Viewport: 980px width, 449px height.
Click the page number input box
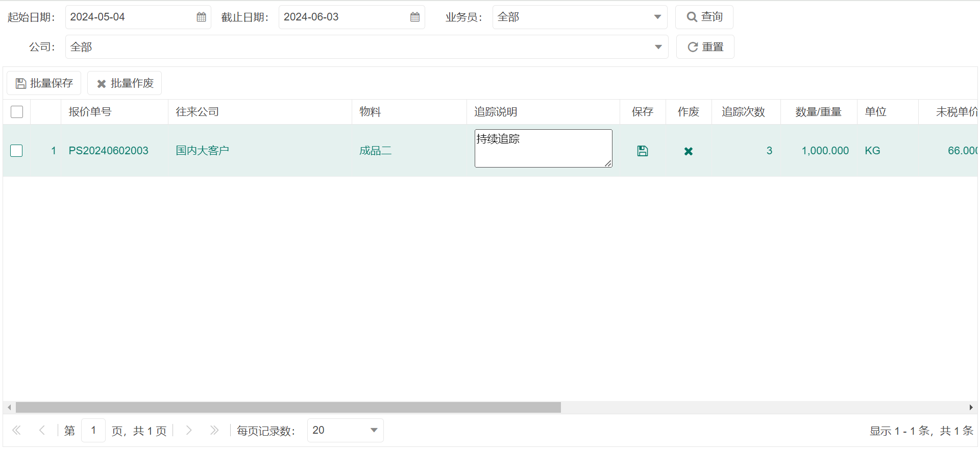pyautogui.click(x=93, y=431)
